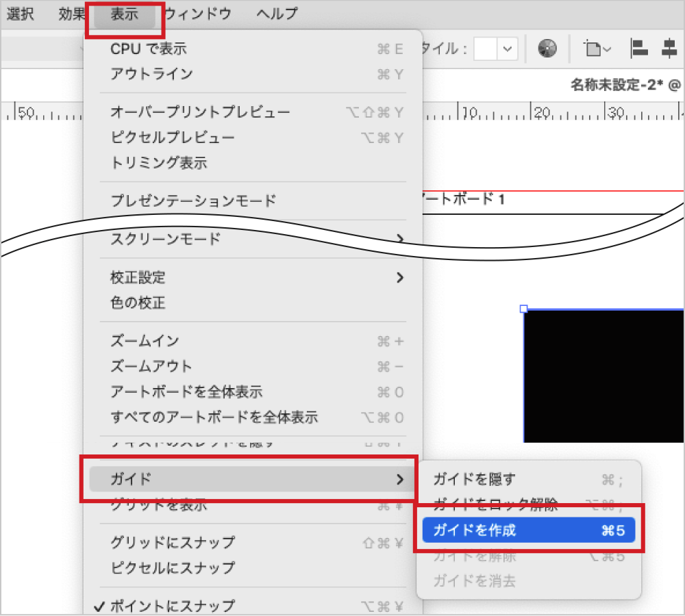The height and width of the screenshot is (616, 685).
Task: Expand the スクリーンモード submenu
Action: pos(253,239)
